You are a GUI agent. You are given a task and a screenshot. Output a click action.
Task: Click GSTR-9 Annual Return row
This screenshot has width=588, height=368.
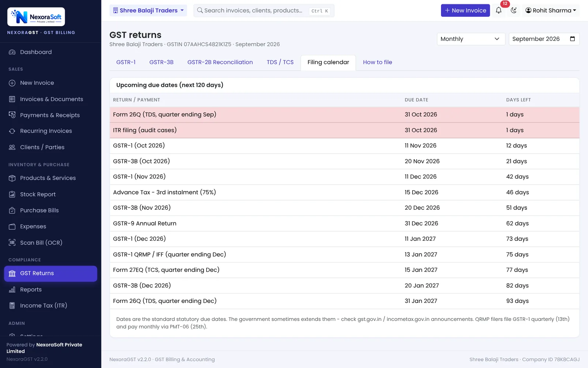point(344,223)
